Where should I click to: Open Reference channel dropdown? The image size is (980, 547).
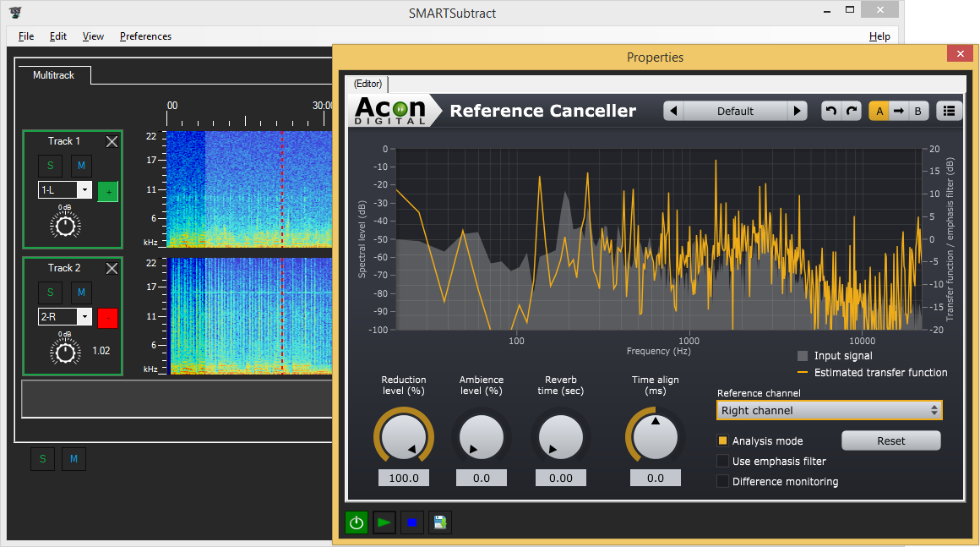tap(829, 411)
